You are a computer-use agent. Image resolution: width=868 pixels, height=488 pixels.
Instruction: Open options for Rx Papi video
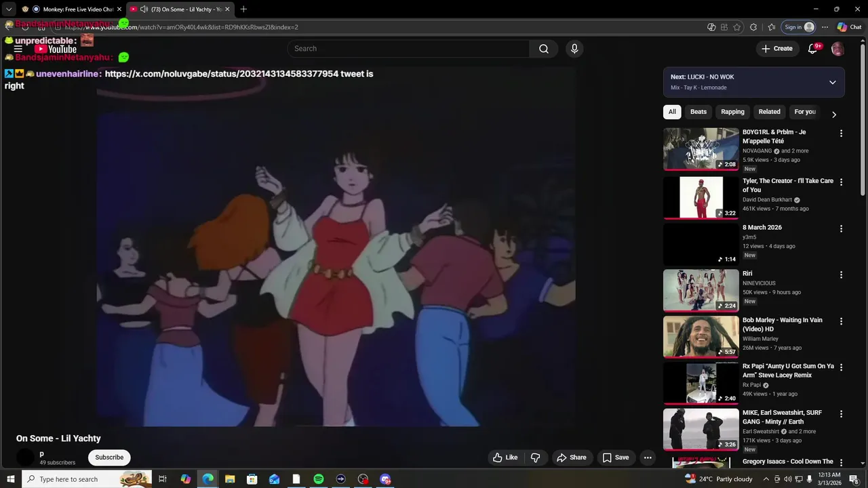click(x=841, y=367)
